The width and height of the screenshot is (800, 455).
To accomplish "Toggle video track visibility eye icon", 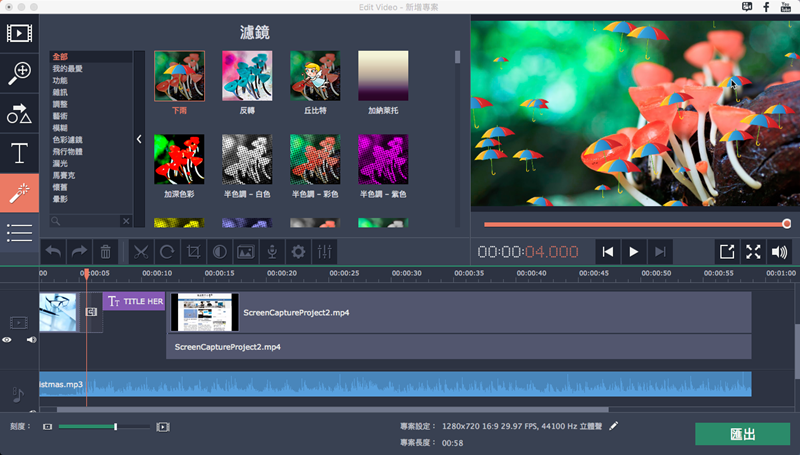I will tap(7, 340).
